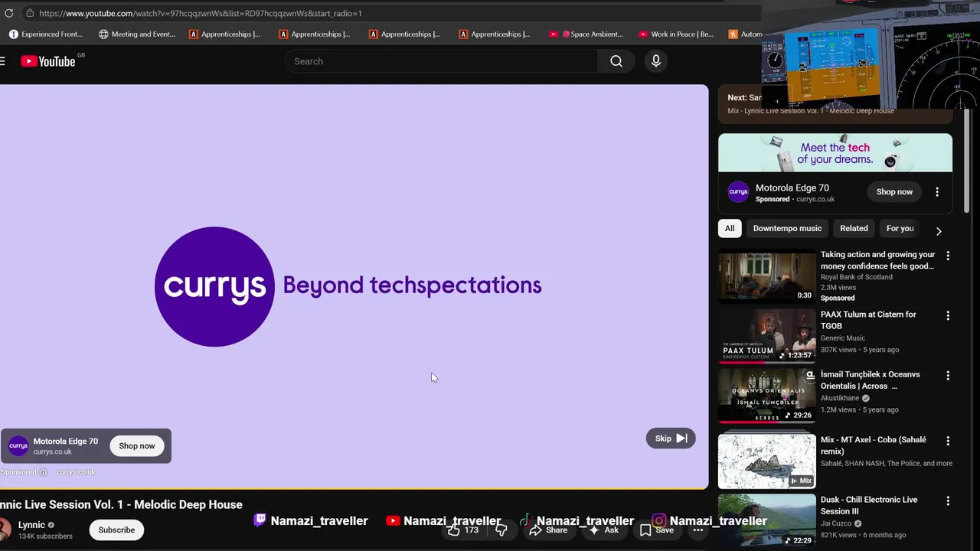The width and height of the screenshot is (980, 551).
Task: Click the large Currys ad video area
Action: point(354,286)
